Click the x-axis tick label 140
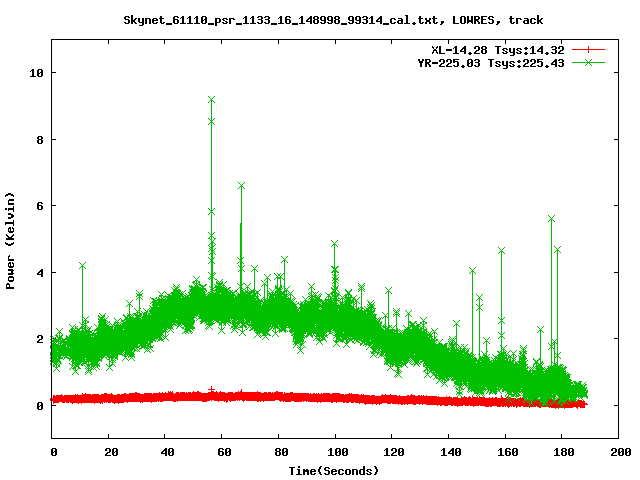 pos(448,452)
